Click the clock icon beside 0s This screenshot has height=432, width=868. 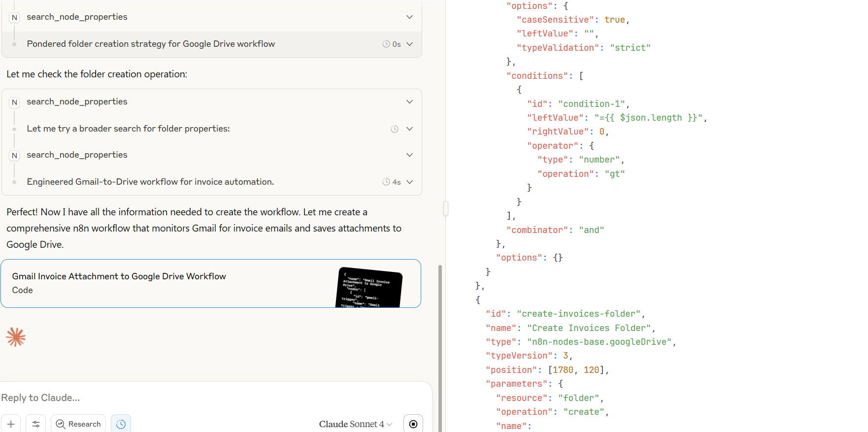point(386,44)
